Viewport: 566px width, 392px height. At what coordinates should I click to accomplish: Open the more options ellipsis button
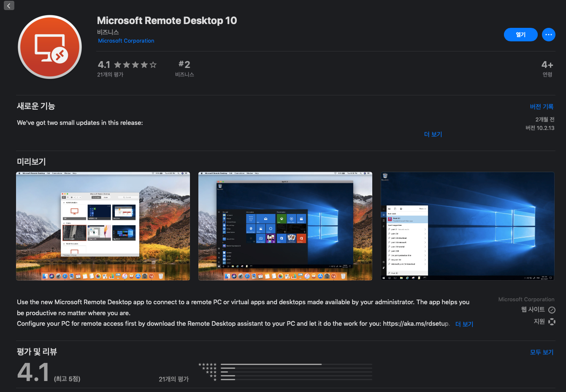point(548,35)
